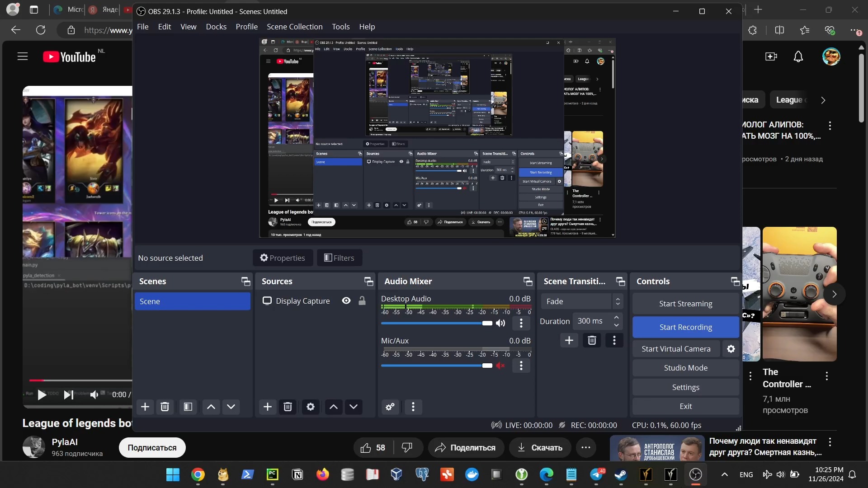
Task: Open the Docks menu
Action: (x=216, y=27)
